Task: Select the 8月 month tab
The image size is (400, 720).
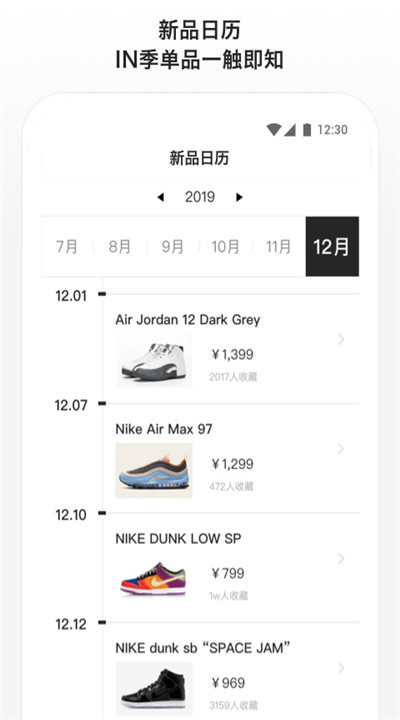Action: 120,247
